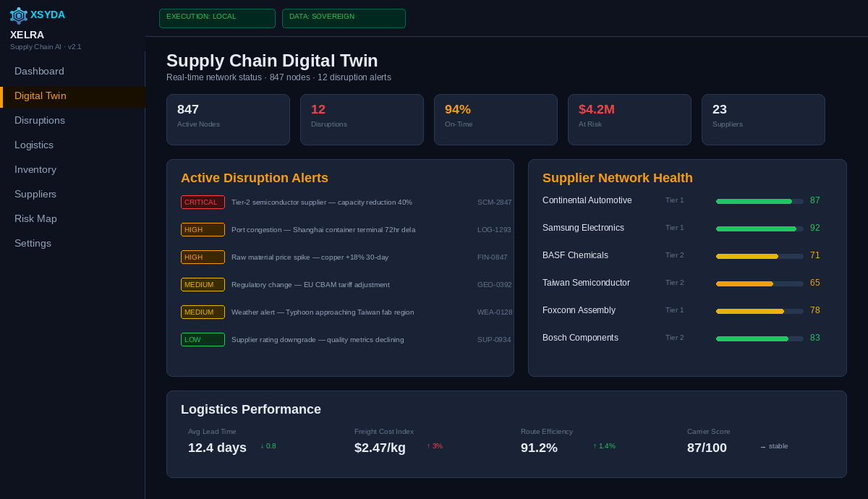Click the Data: Sovereign status badge

[344, 18]
